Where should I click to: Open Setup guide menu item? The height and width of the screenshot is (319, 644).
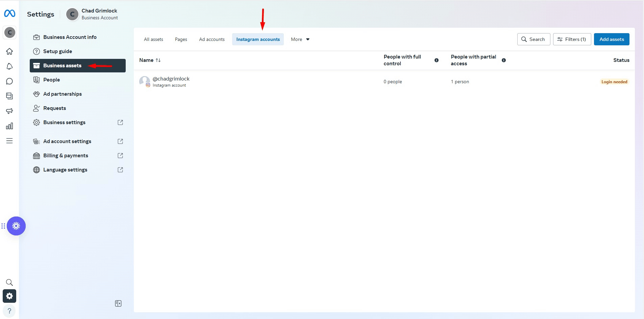[x=78, y=51]
